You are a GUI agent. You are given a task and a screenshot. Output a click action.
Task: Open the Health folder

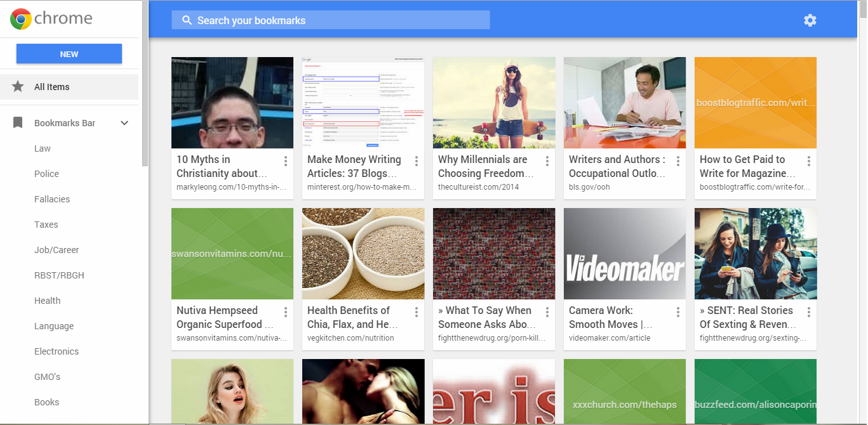tap(48, 301)
